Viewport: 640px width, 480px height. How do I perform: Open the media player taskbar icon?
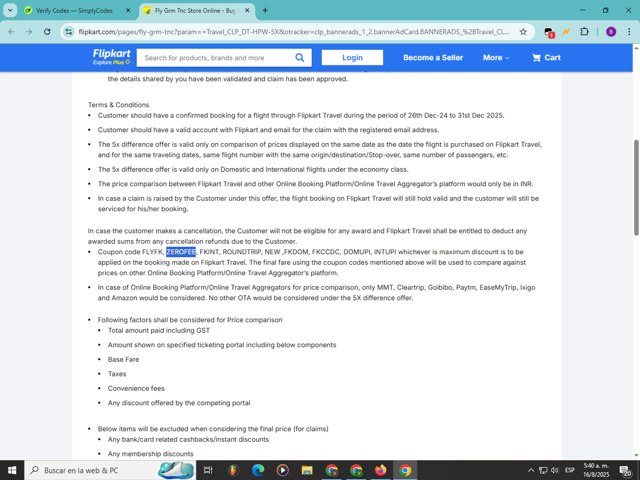tap(282, 470)
